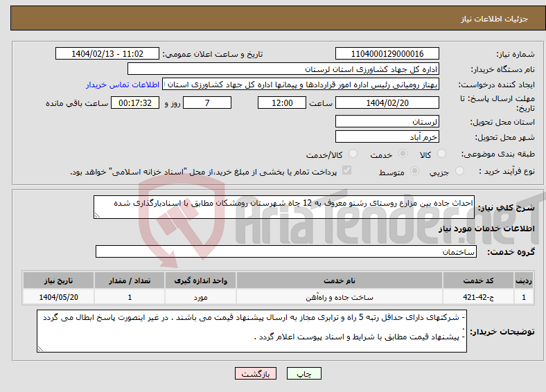Click the نام خدمت column header

click(340, 280)
